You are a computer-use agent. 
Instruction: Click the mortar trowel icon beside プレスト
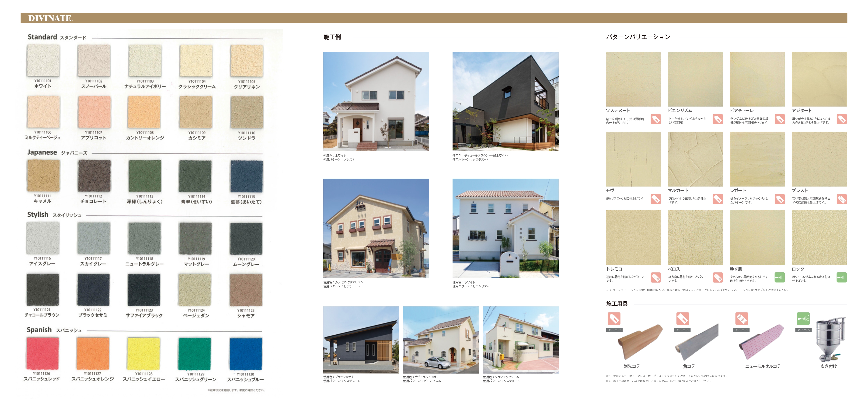point(841,199)
